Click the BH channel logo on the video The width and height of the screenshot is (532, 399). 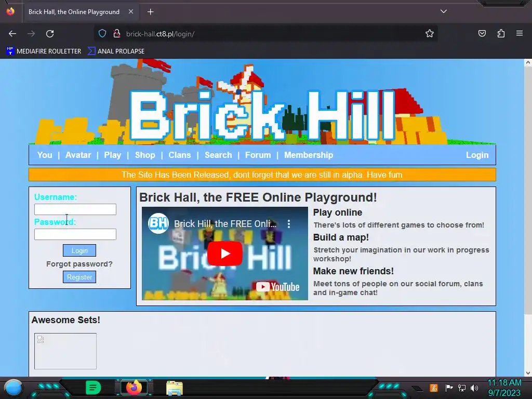(x=158, y=223)
